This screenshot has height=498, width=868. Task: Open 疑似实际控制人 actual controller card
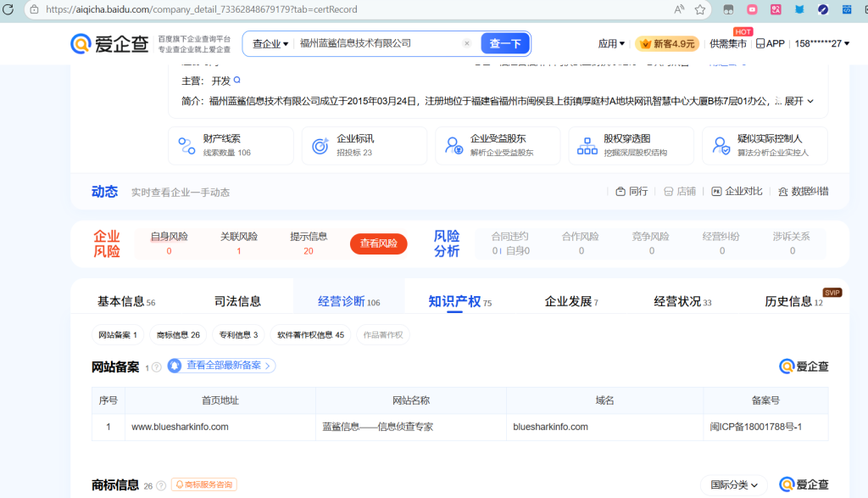tap(765, 145)
